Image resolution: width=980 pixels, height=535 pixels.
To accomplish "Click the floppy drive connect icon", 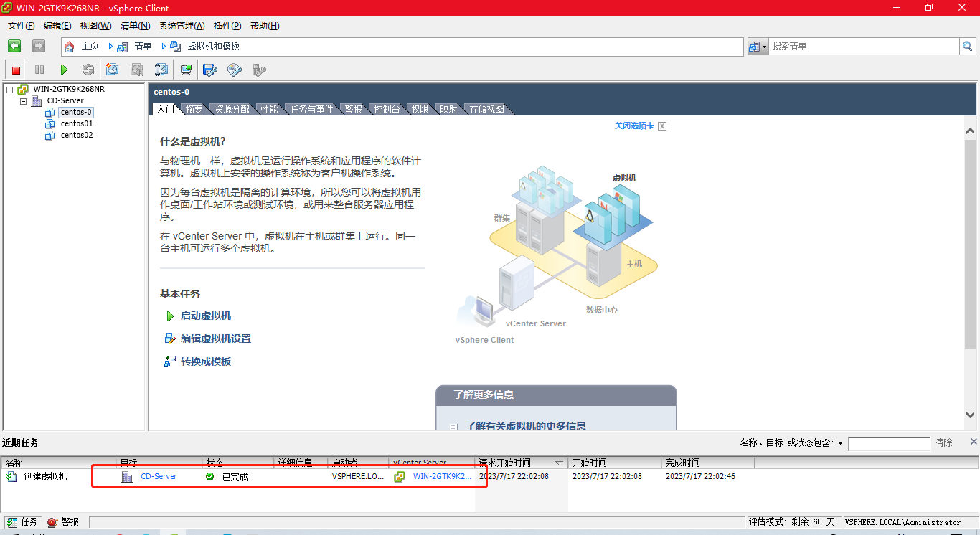I will pos(210,70).
